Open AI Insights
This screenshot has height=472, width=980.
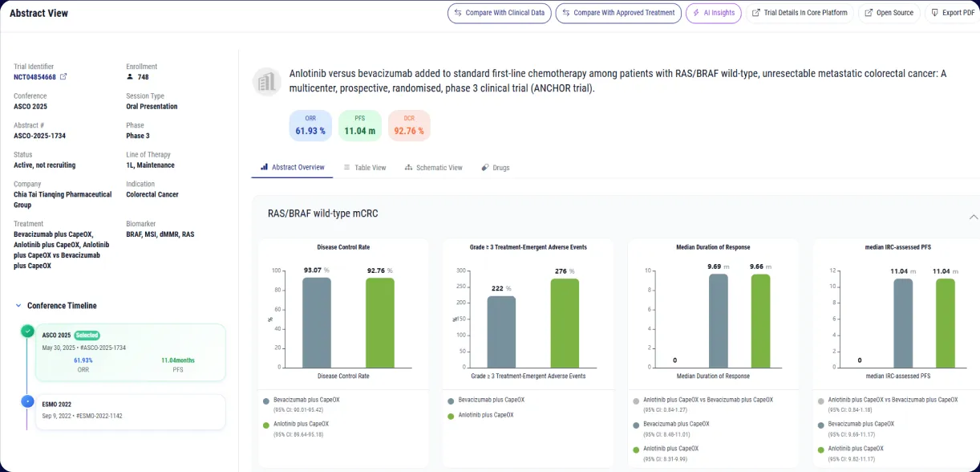714,13
